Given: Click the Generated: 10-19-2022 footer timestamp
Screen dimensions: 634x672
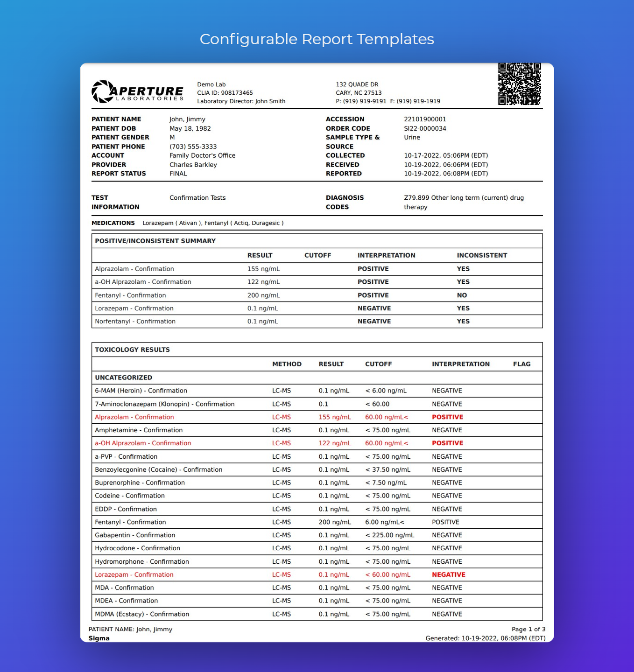Looking at the screenshot, I should 486,638.
